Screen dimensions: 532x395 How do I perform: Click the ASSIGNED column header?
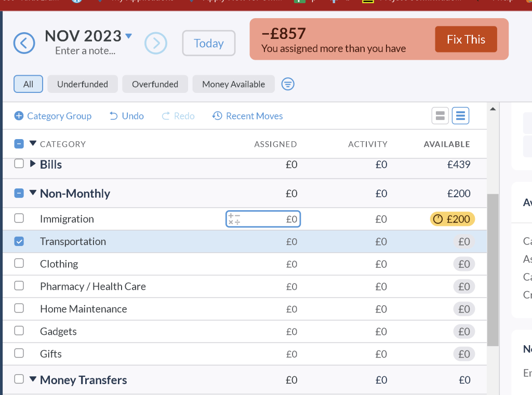(275, 144)
